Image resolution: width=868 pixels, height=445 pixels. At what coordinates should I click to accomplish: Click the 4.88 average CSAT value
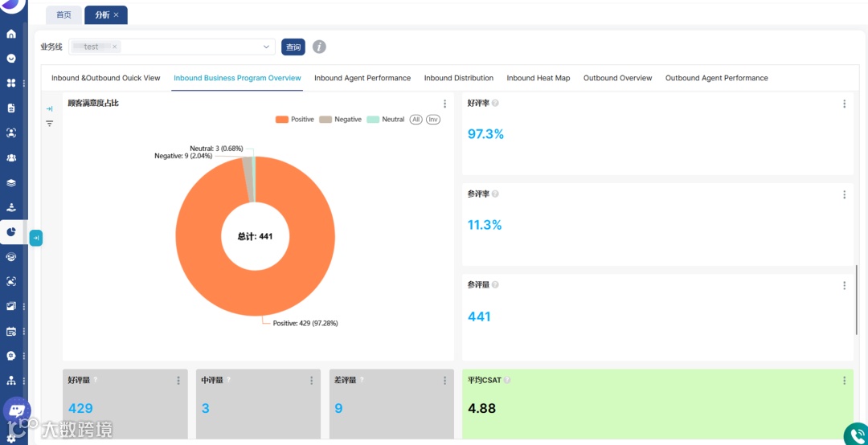coord(481,409)
